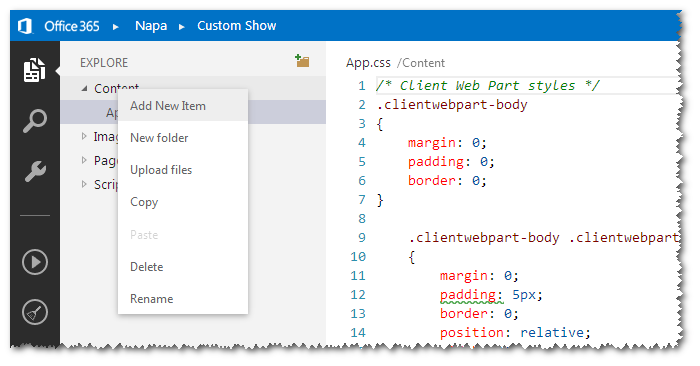Choose Delete from context menu
The height and width of the screenshot is (366, 700).
(x=183, y=267)
